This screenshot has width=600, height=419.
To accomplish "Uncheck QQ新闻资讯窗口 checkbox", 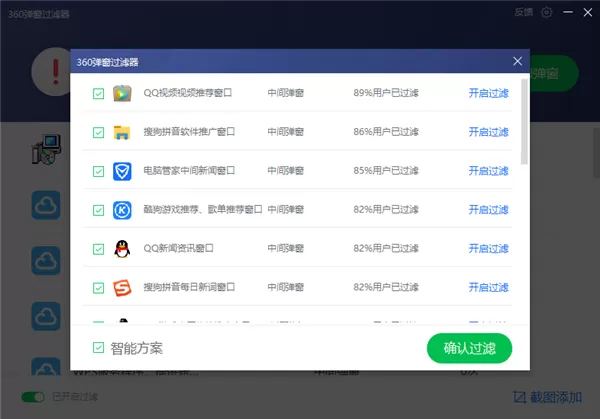I will (x=98, y=249).
